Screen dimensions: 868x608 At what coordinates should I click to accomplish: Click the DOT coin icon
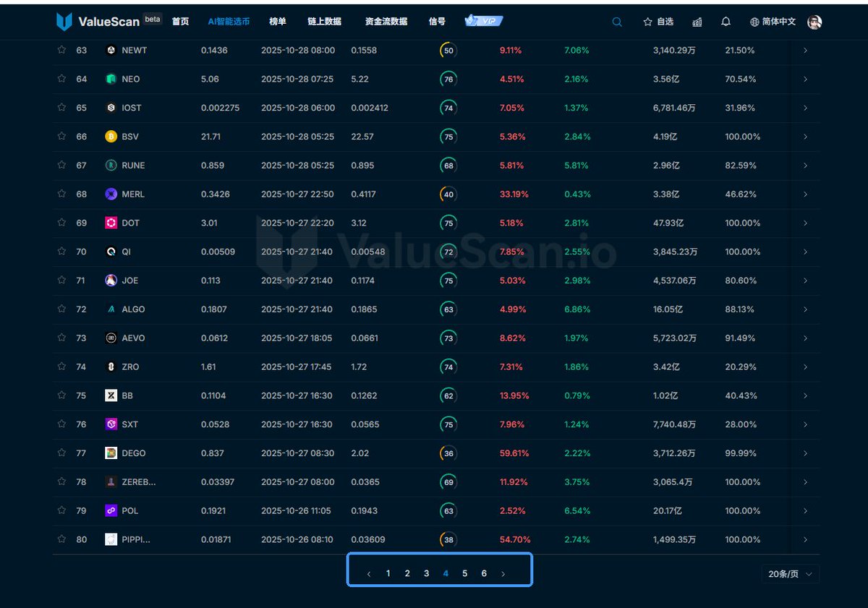(x=111, y=223)
